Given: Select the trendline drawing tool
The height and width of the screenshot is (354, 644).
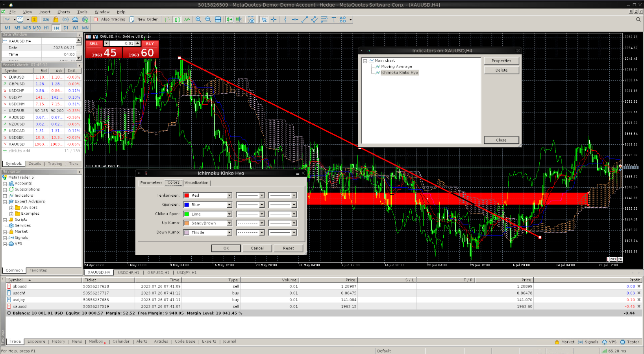Looking at the screenshot, I should pos(304,19).
